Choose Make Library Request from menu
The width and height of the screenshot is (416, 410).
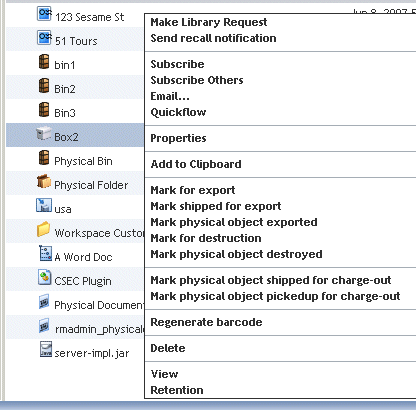pos(209,22)
